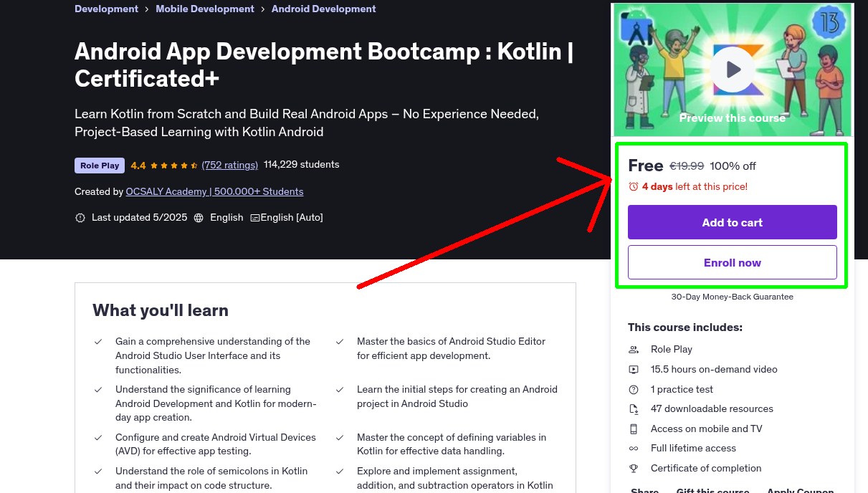The height and width of the screenshot is (493, 868).
Task: Open the Mobile Development breadcrumb
Action: 205,9
